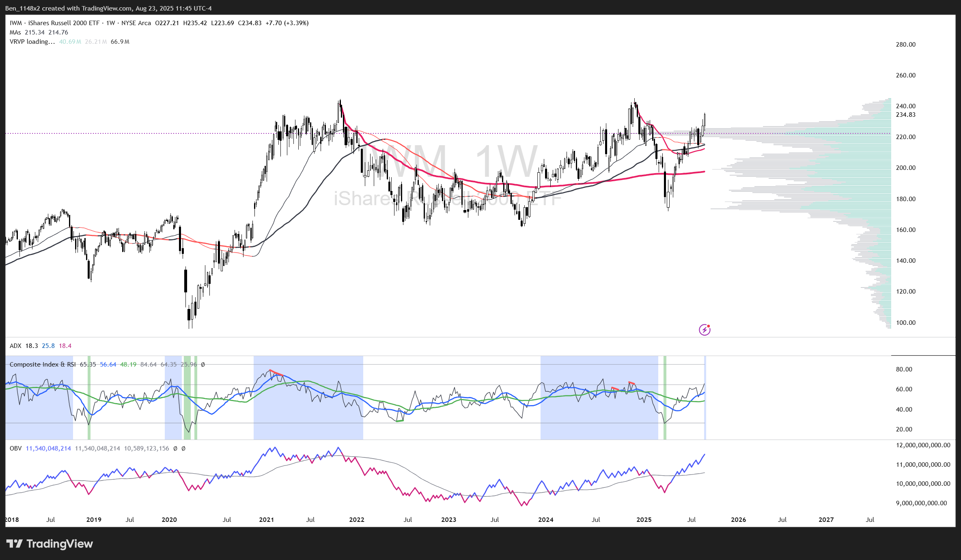Screen dimensions: 961x560
Task: Click the 234.83 current price label
Action: click(x=905, y=115)
